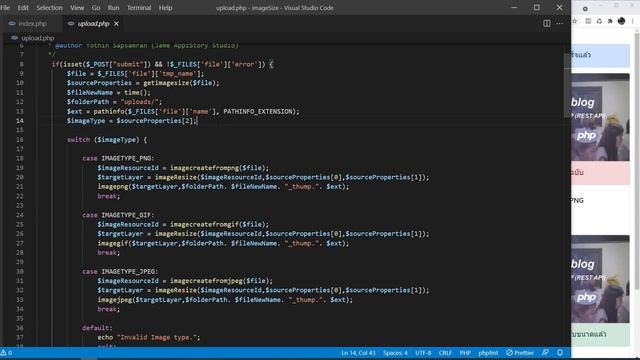This screenshot has height=360, width=640.
Task: Open the File menu
Action: point(5,8)
